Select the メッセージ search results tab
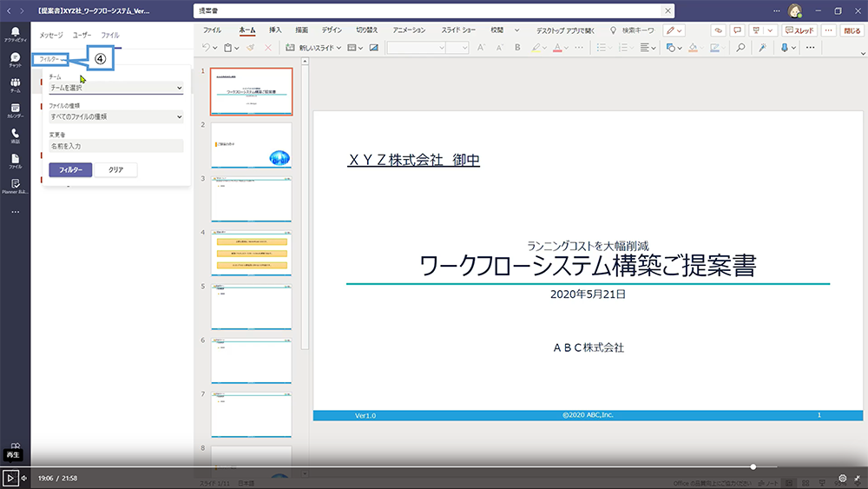Viewport: 868px width, 489px height. pyautogui.click(x=51, y=35)
